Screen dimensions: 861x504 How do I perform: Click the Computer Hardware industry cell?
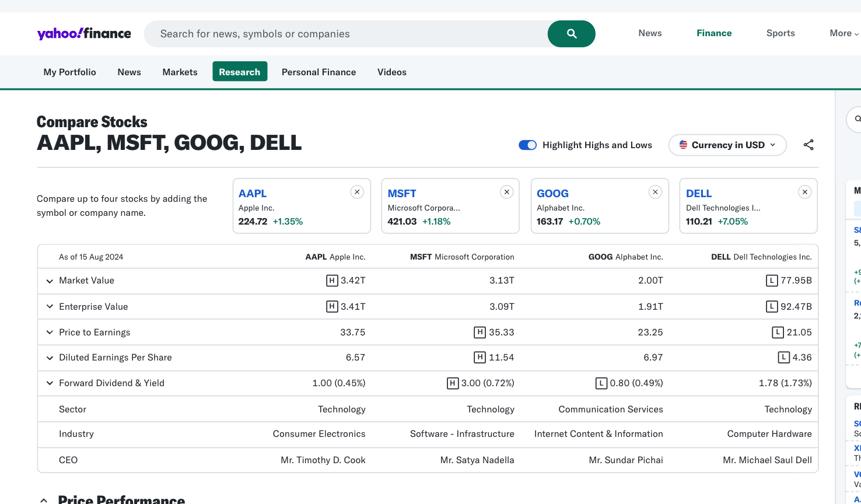(769, 434)
